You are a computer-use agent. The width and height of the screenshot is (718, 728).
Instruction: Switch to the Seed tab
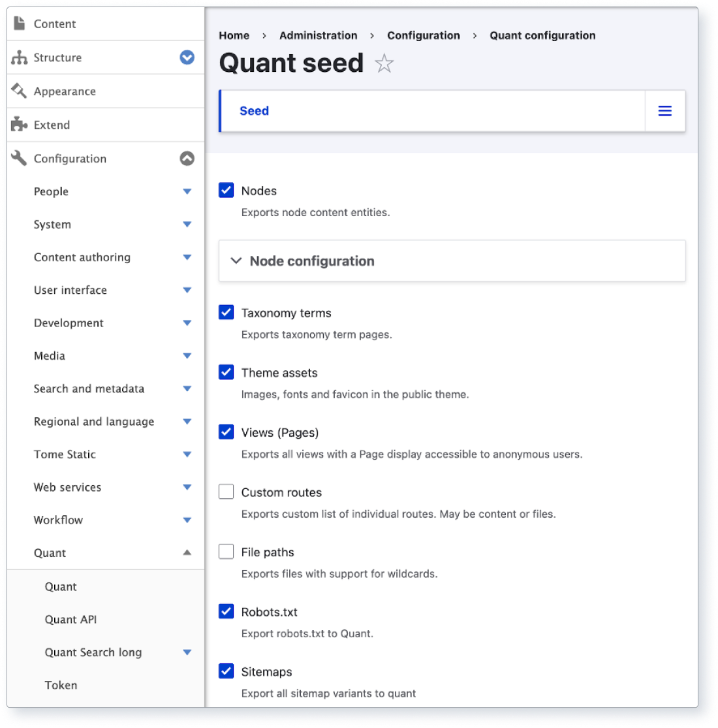tap(254, 111)
